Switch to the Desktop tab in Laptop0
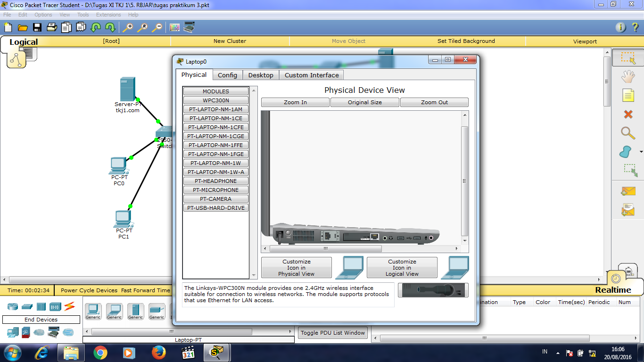This screenshot has height=362, width=644. pos(261,75)
